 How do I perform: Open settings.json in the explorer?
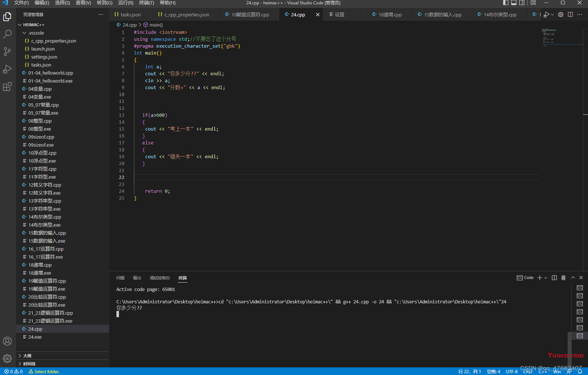tap(44, 57)
